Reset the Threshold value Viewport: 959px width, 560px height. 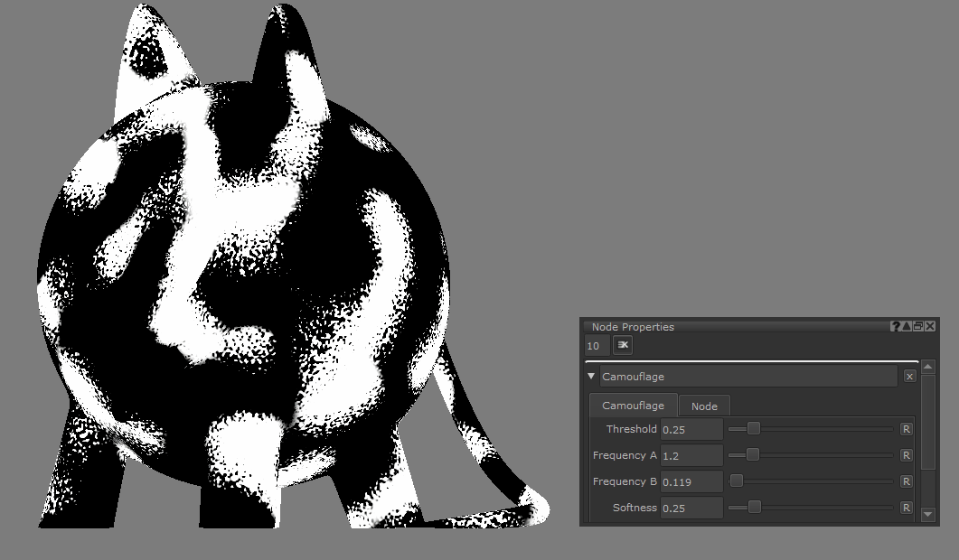coord(906,429)
